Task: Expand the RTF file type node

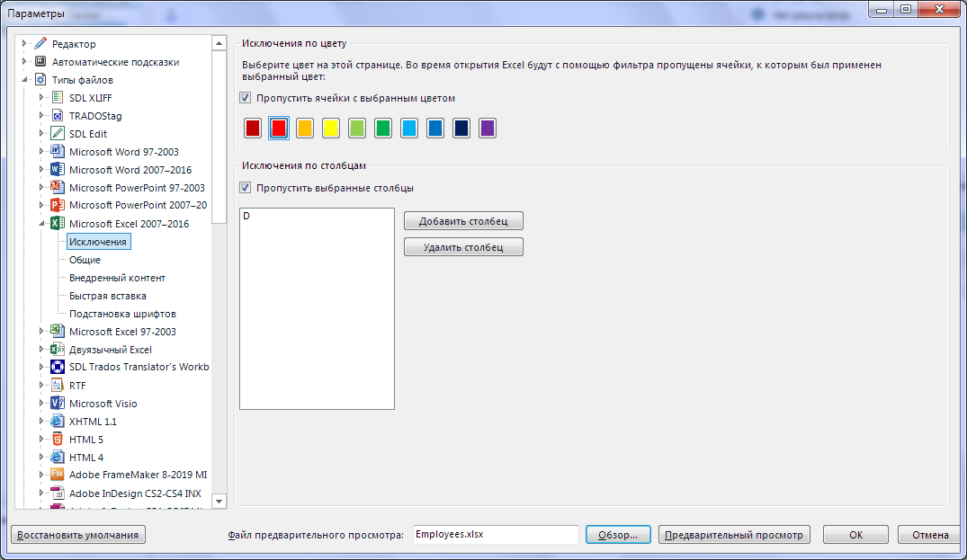Action: [42, 386]
